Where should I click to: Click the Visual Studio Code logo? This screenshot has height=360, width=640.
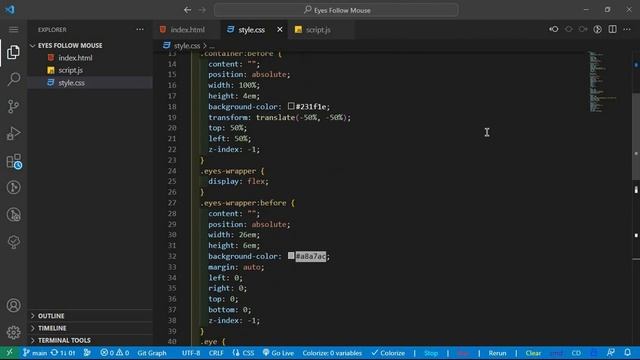pyautogui.click(x=10, y=9)
